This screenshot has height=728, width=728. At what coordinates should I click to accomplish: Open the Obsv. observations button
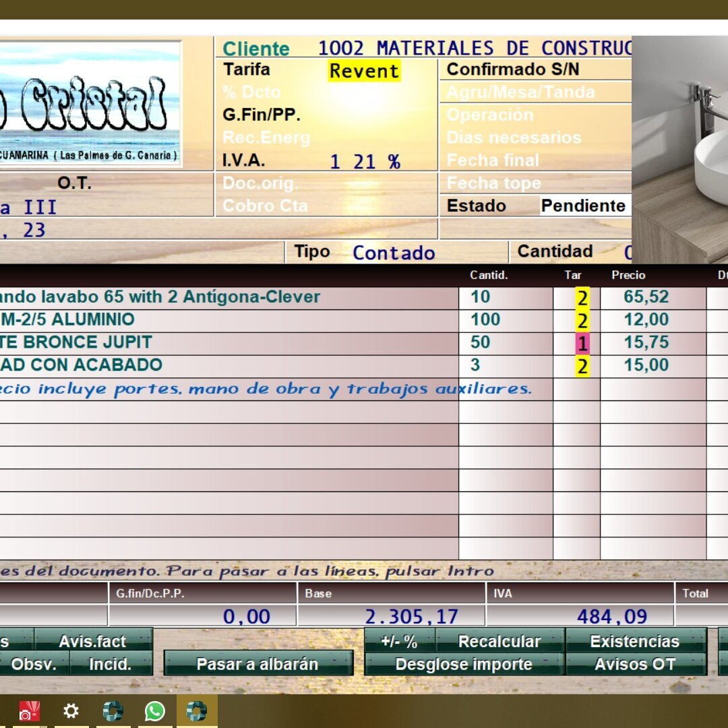click(34, 664)
